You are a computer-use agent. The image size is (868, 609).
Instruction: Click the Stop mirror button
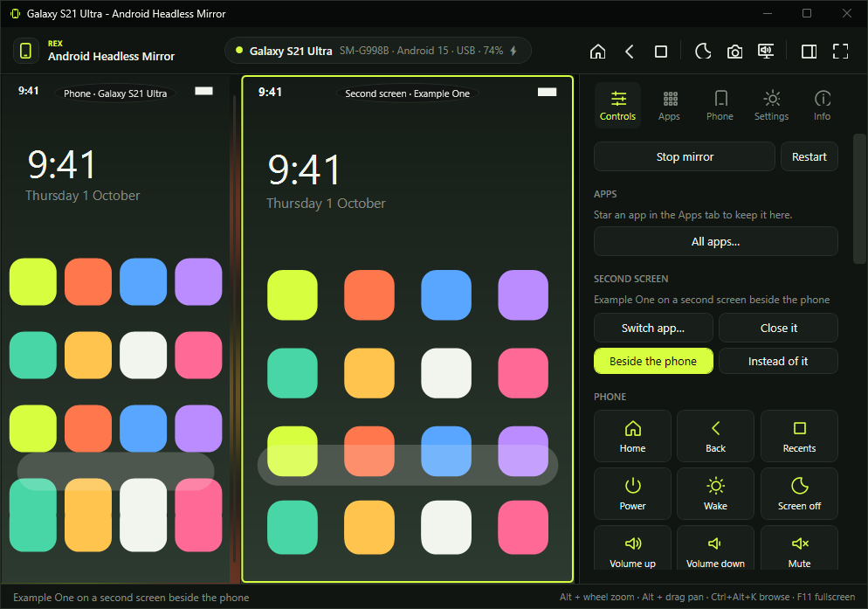tap(685, 156)
